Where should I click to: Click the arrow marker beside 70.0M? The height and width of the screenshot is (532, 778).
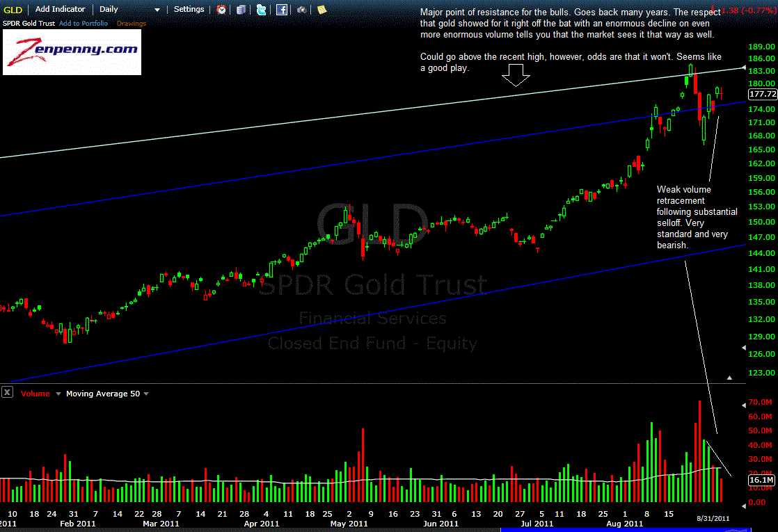click(743, 405)
